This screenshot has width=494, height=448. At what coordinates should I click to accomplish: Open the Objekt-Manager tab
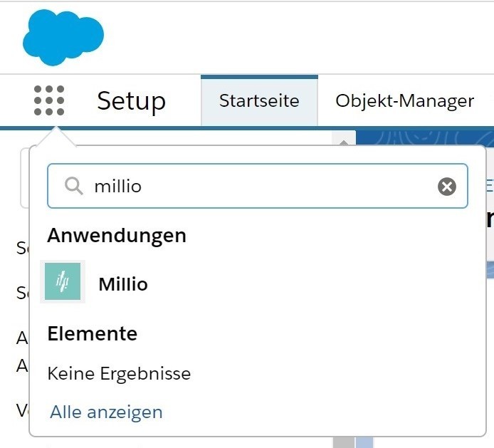coord(404,101)
